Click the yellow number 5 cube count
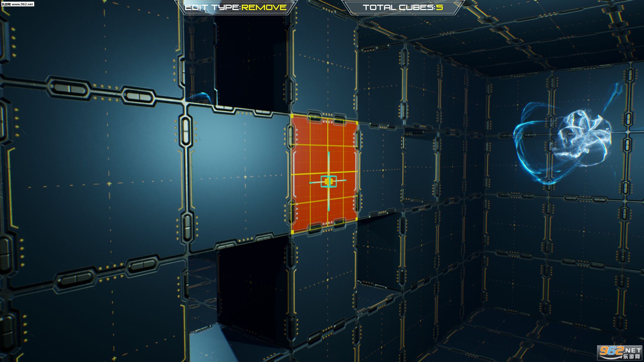The image size is (644, 362). [439, 7]
